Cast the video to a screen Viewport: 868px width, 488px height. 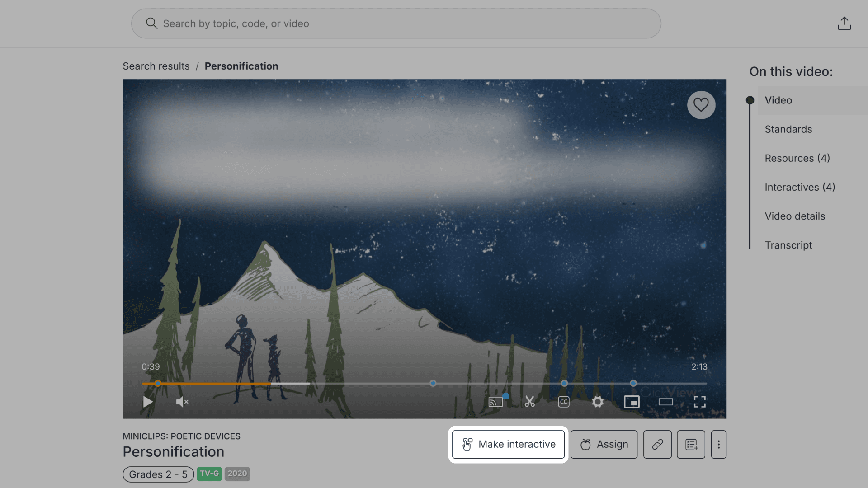tap(495, 402)
